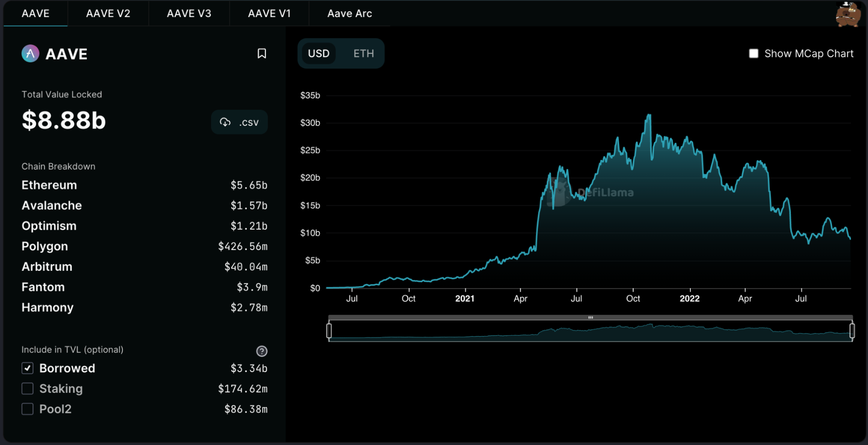Image resolution: width=868 pixels, height=445 pixels.
Task: Select USD chart denomination
Action: click(319, 53)
